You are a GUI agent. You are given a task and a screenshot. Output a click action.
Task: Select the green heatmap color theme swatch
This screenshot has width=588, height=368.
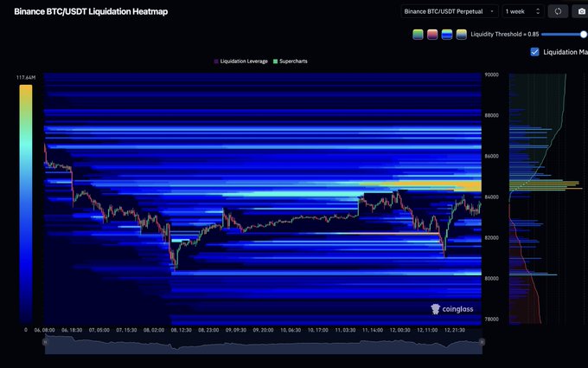[418, 34]
